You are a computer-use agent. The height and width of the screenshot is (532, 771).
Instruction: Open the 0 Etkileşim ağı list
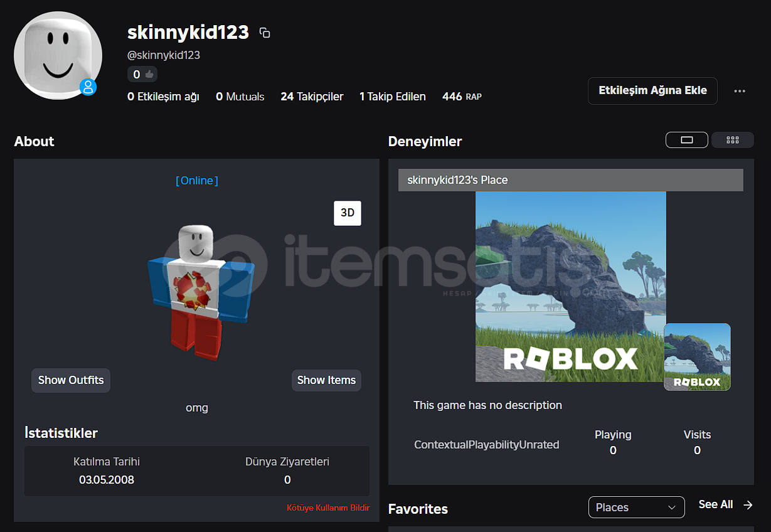tap(163, 97)
